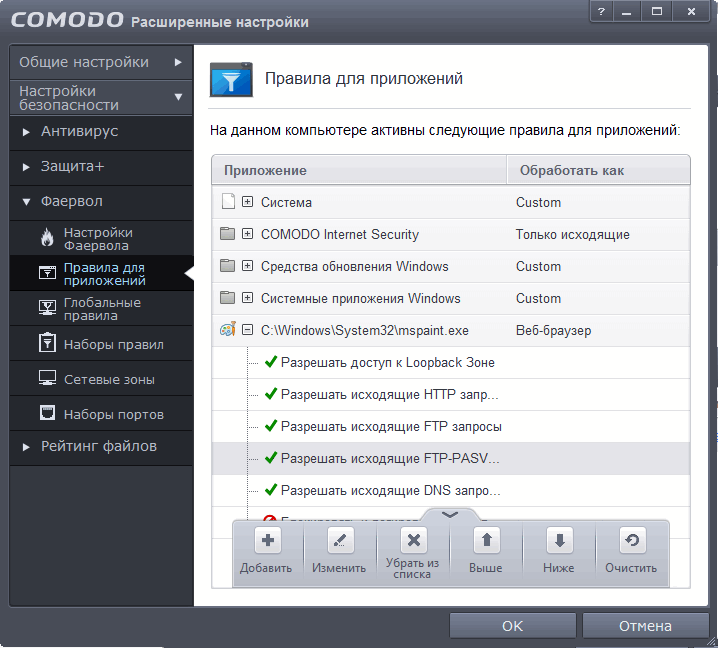The image size is (718, 648).
Task: Click the OK button
Action: click(x=512, y=626)
